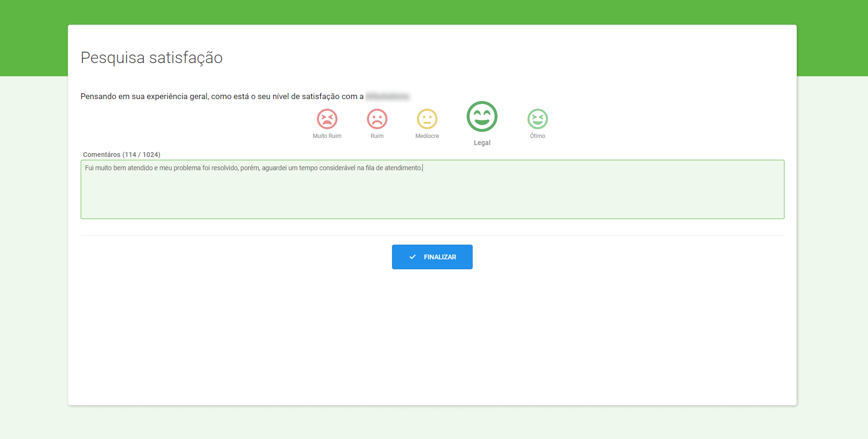The image size is (868, 439).
Task: Focus the Comentários text area
Action: point(432,189)
